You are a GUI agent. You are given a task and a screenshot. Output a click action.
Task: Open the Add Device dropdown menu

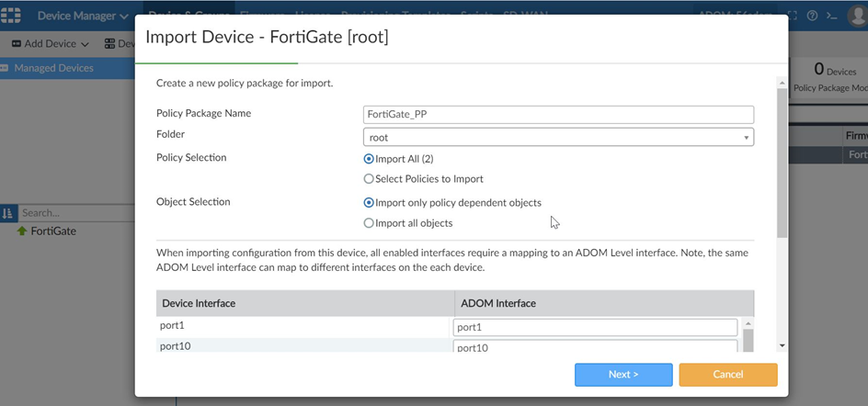coord(50,43)
